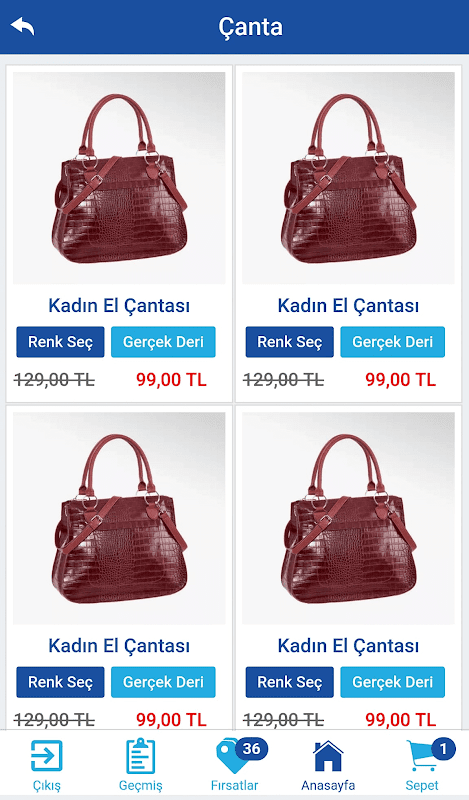
Task: Open the Çıkış exit icon
Action: point(46,756)
